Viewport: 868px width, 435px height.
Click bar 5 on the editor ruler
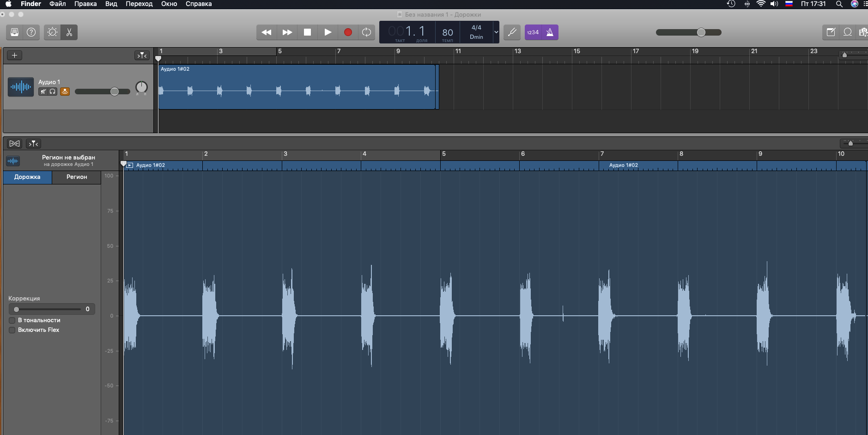point(444,154)
